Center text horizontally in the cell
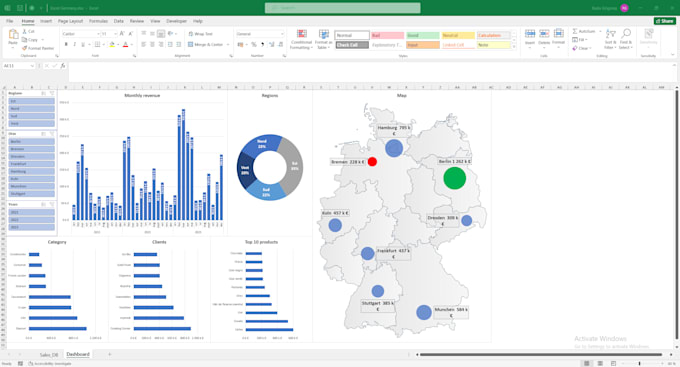The width and height of the screenshot is (680, 367). pos(152,44)
